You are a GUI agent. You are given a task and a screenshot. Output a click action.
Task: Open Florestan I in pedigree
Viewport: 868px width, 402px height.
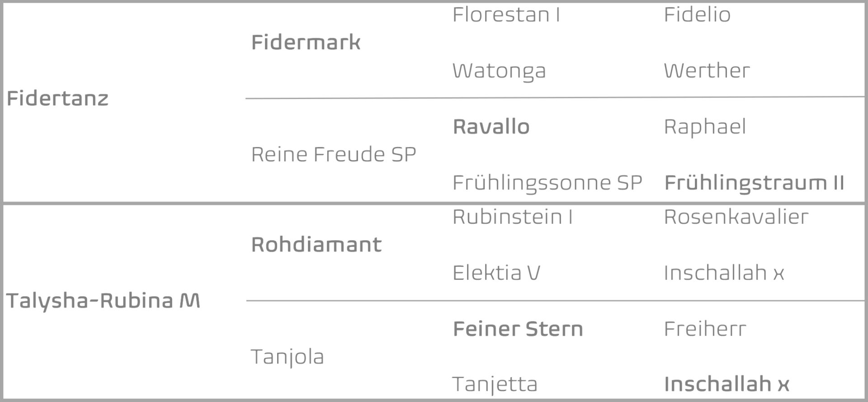click(506, 15)
